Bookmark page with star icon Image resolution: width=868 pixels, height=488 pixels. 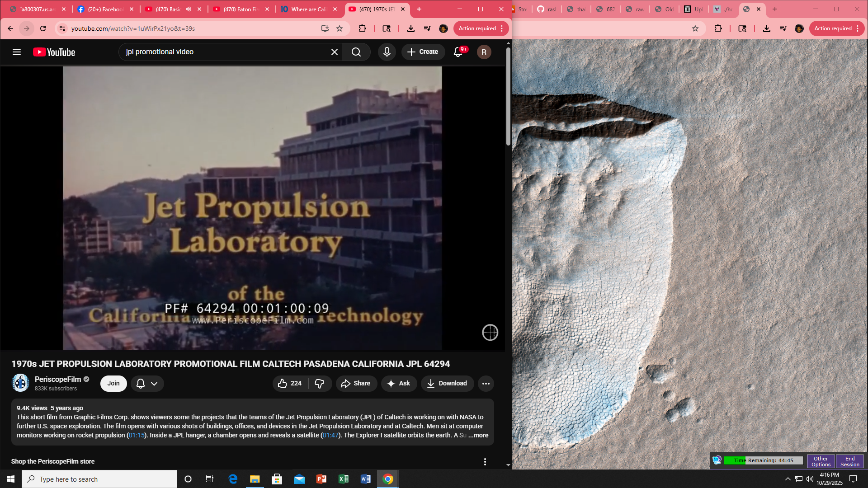[340, 28]
